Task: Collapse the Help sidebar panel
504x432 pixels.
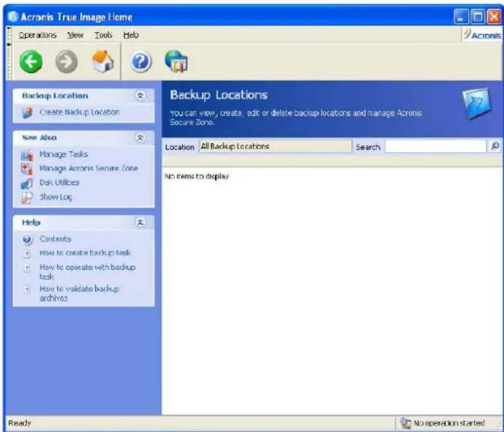Action: 140,222
